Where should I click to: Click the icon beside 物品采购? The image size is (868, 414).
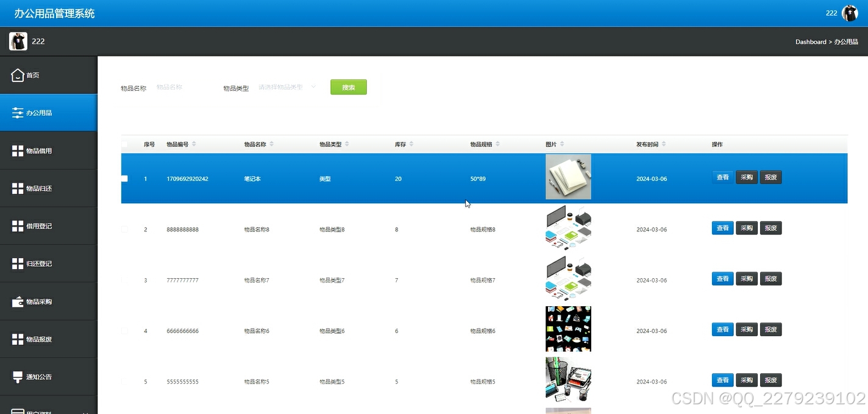point(18,300)
